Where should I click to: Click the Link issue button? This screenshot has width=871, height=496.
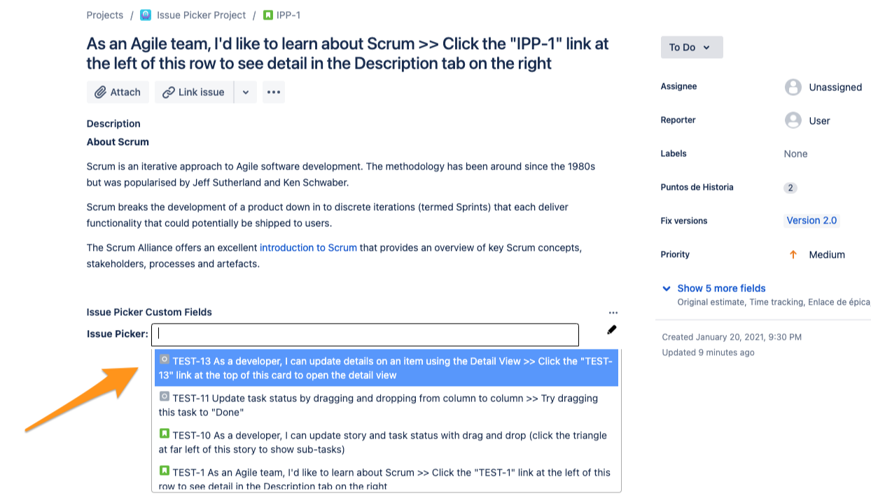click(193, 92)
